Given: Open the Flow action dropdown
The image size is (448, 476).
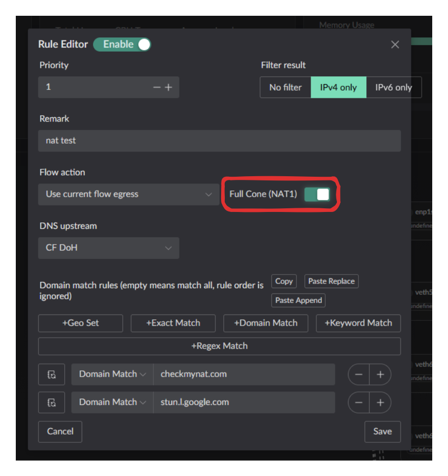Looking at the screenshot, I should click(128, 194).
